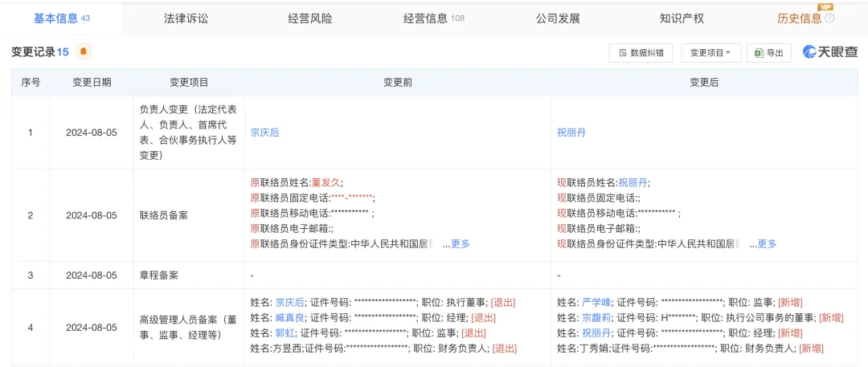The height and width of the screenshot is (367, 868).
Task: Click the orange bell alert icon
Action: 84,52
